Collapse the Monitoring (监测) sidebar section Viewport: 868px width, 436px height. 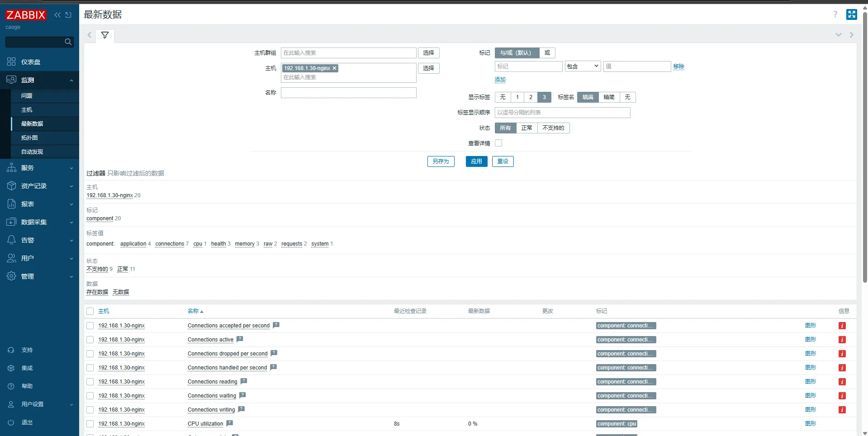39,80
